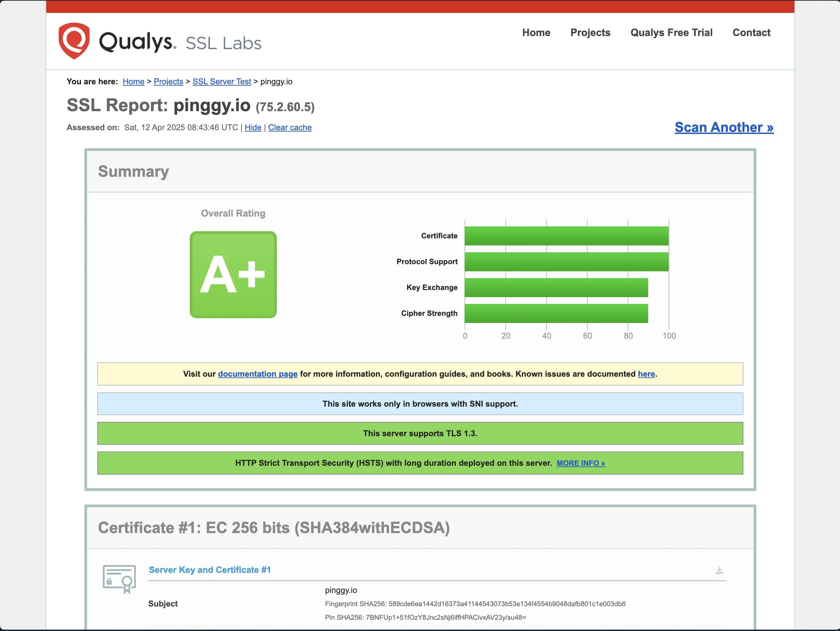
Task: Click the Cipher Strength score bar
Action: (556, 313)
